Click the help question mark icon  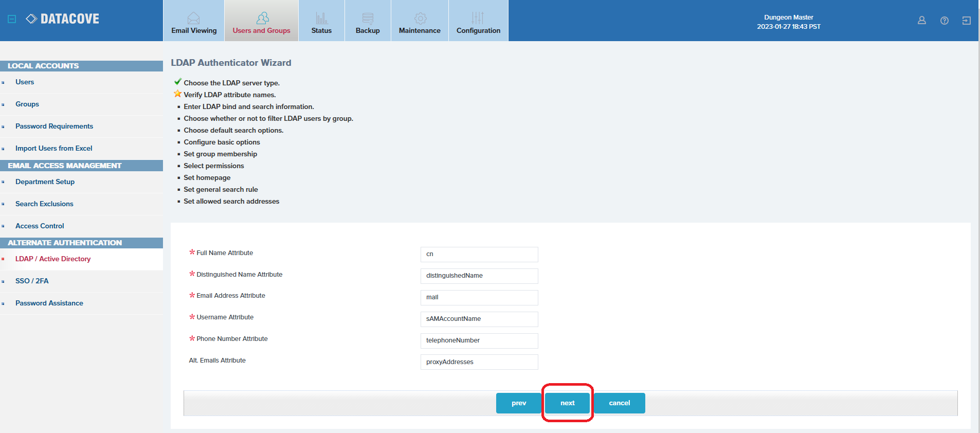[944, 21]
